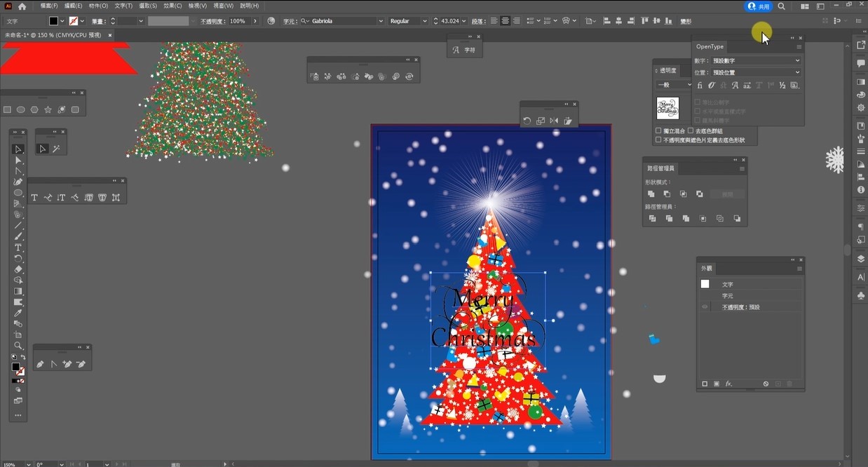The width and height of the screenshot is (868, 467).
Task: Open the Gabriola font family dropdown
Action: [x=380, y=21]
